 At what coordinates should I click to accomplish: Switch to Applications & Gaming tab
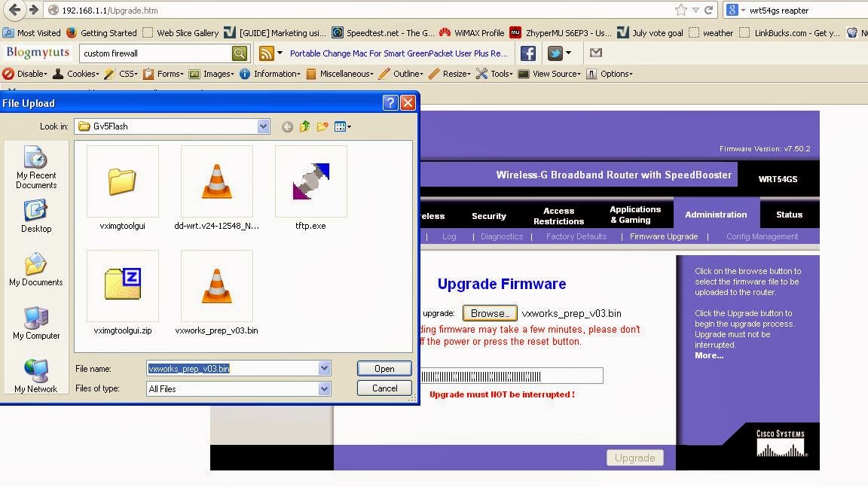635,215
